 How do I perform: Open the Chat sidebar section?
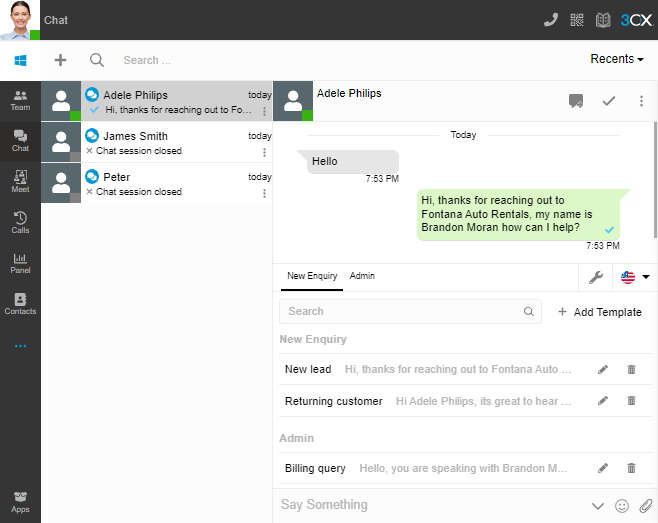click(20, 141)
